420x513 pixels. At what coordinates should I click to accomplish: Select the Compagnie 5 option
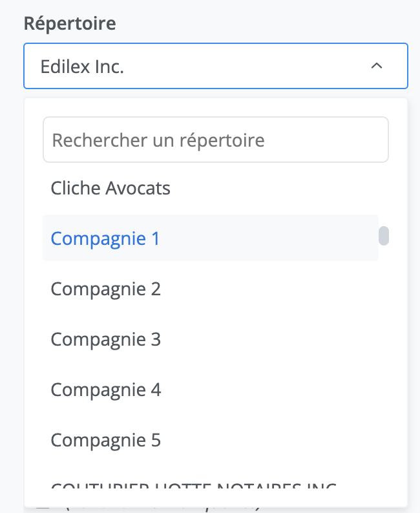pyautogui.click(x=106, y=440)
